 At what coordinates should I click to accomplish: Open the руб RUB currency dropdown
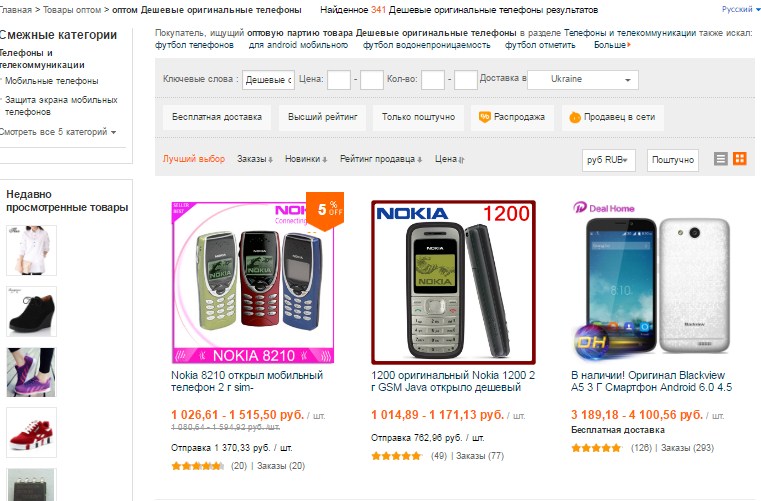609,160
